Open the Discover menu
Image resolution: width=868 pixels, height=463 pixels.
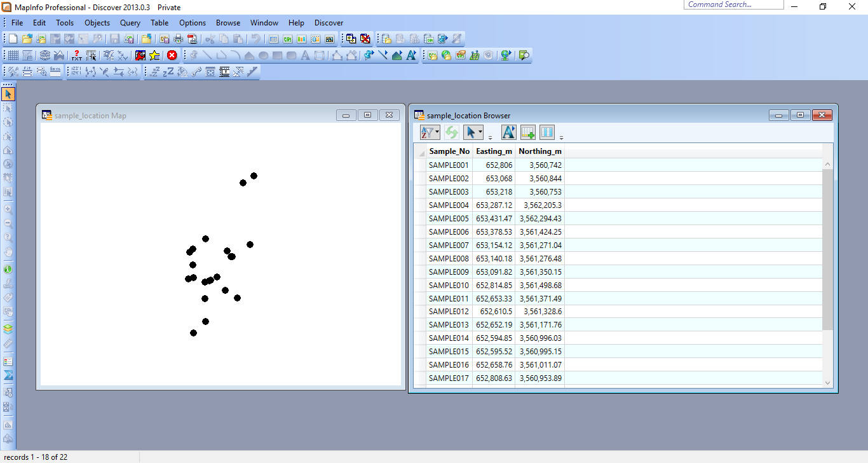coord(329,23)
